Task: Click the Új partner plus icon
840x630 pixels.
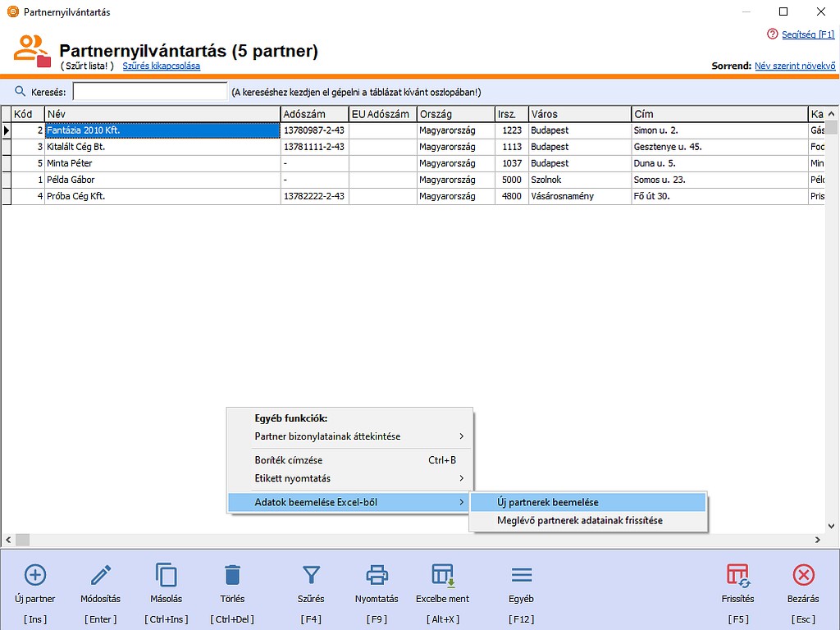Action: point(35,574)
